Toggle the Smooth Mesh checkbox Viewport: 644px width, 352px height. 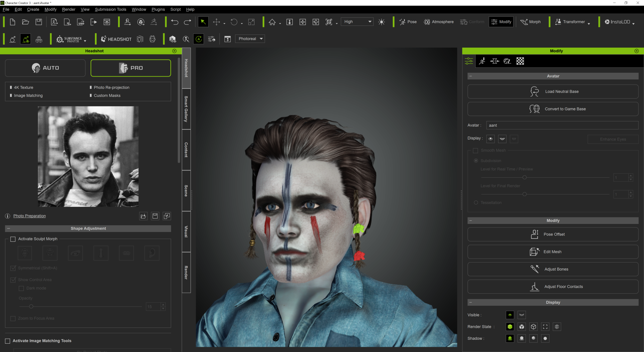click(476, 151)
